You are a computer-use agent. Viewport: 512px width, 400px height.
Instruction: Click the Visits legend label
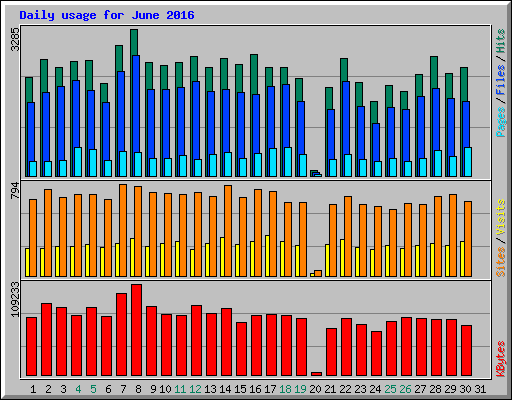tap(501, 217)
